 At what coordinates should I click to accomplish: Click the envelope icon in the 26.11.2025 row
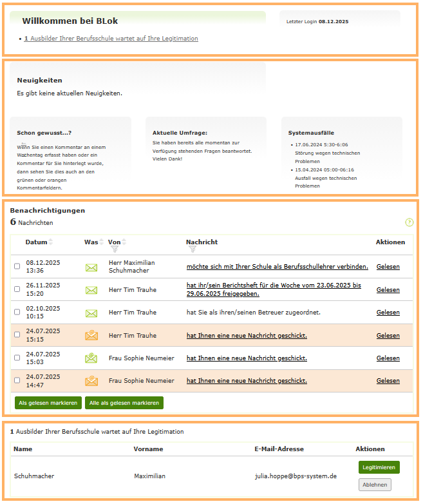[x=91, y=290]
